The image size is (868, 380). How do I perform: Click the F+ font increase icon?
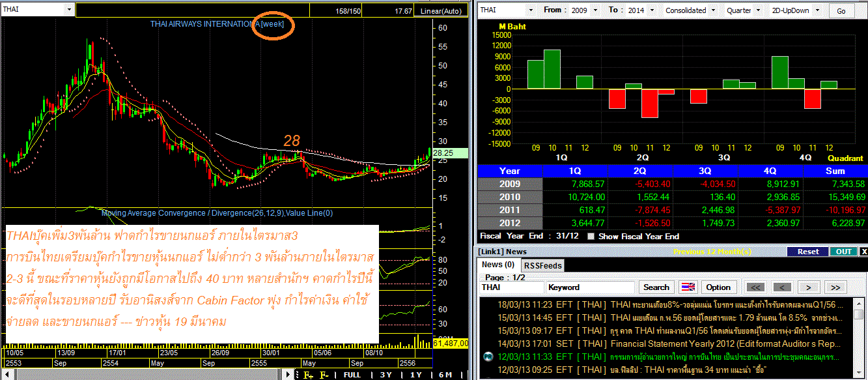point(307,375)
